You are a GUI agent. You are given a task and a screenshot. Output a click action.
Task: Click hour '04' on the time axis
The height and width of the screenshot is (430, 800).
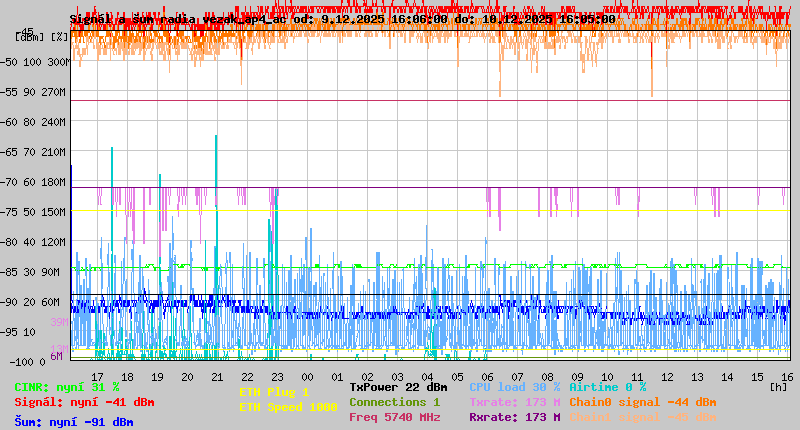click(427, 377)
